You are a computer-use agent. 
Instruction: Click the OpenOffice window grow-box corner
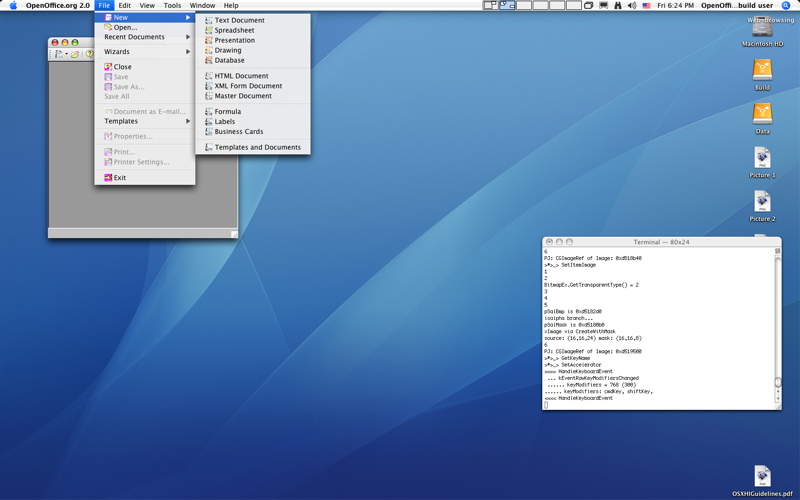[234, 234]
